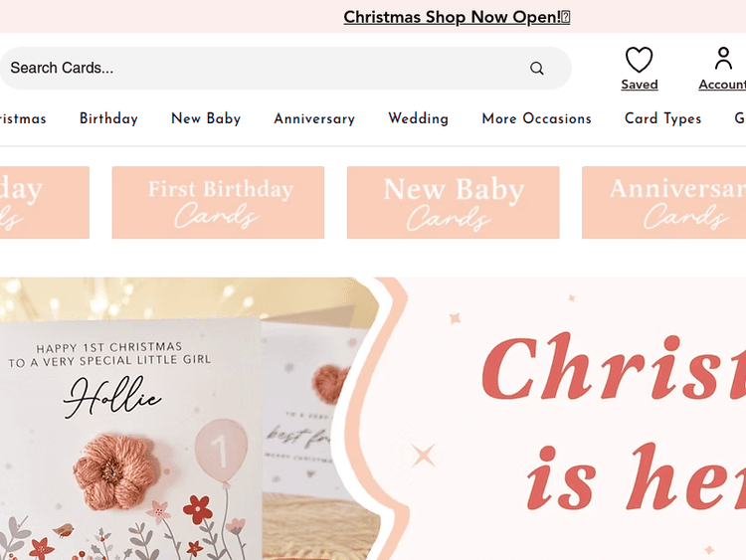Click the Account person icon

(x=723, y=58)
